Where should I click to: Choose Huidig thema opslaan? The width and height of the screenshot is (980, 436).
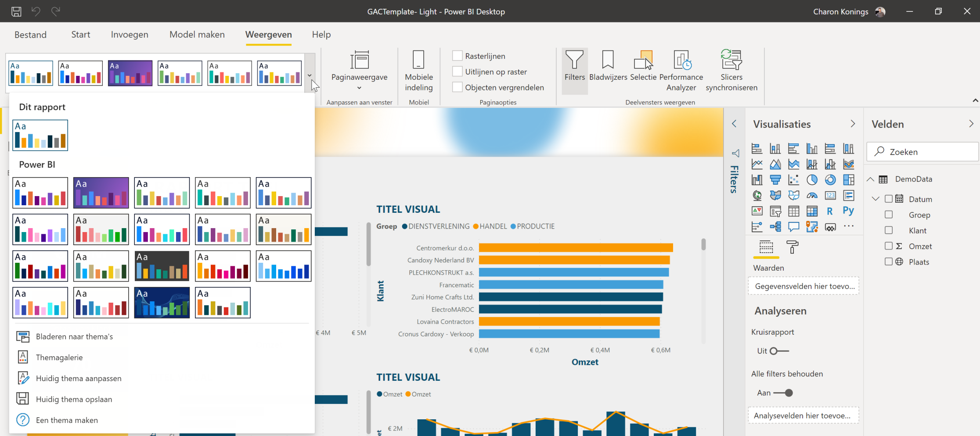pos(74,400)
